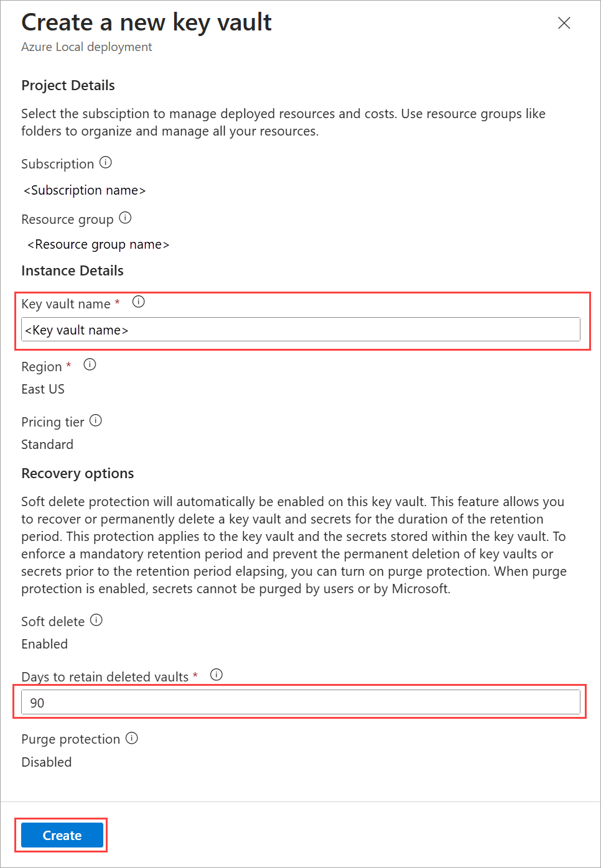Click the Instance Details heading
The image size is (601, 868).
pyautogui.click(x=73, y=271)
